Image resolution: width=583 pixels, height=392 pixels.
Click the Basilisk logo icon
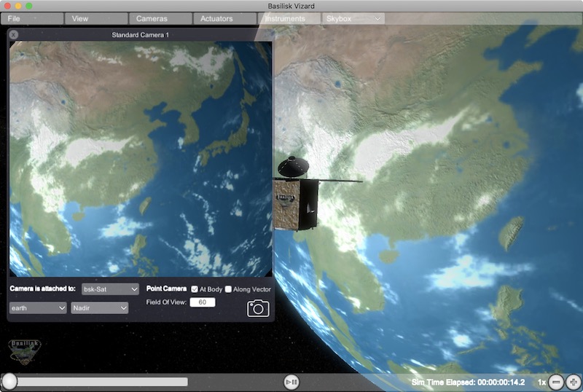(x=25, y=350)
